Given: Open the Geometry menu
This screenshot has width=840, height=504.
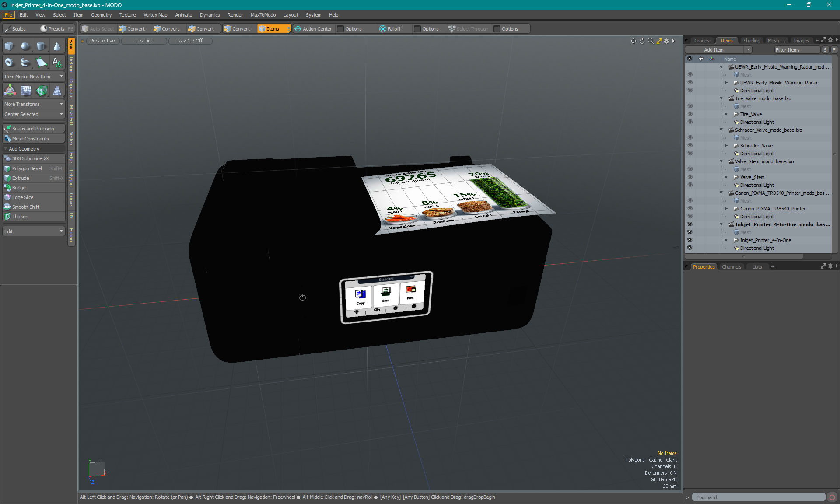Looking at the screenshot, I should (101, 15).
